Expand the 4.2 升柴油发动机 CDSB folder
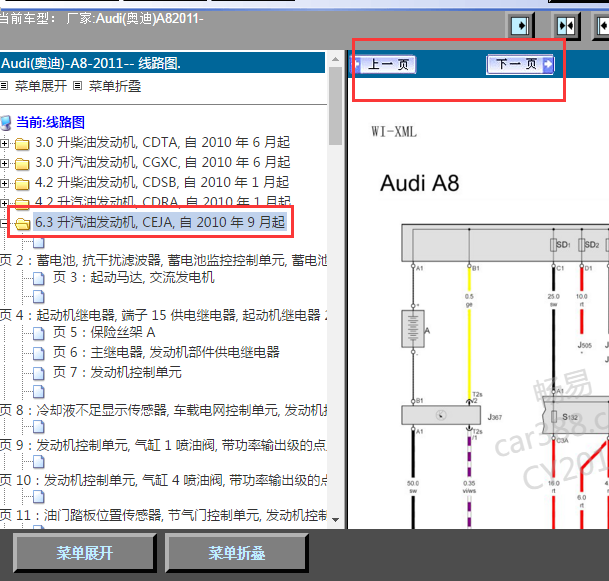The height and width of the screenshot is (581, 609). (x=4, y=183)
